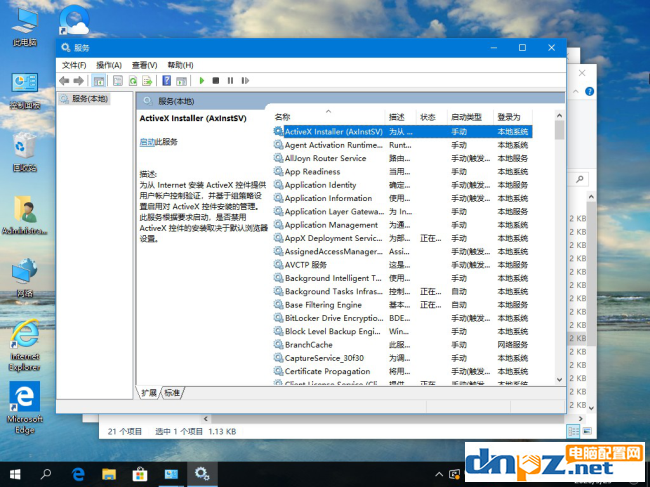This screenshot has width=650, height=487.
Task: Select the Application Identity service
Action: point(403,185)
